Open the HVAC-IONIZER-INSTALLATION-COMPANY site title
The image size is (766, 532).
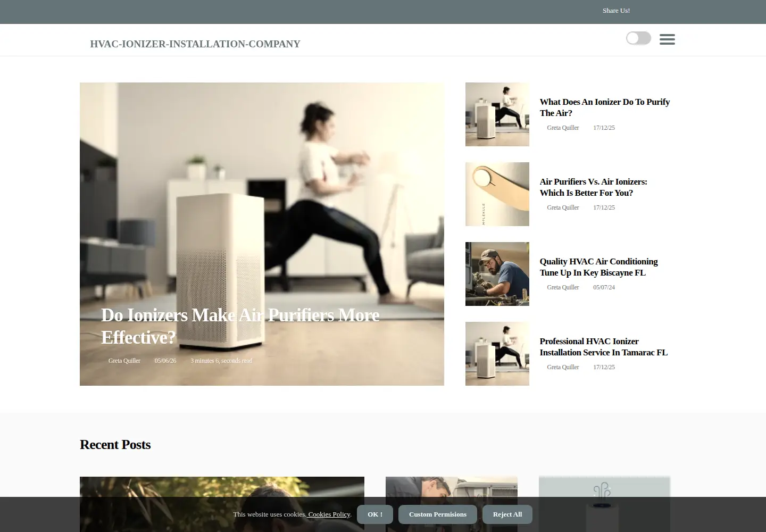195,44
